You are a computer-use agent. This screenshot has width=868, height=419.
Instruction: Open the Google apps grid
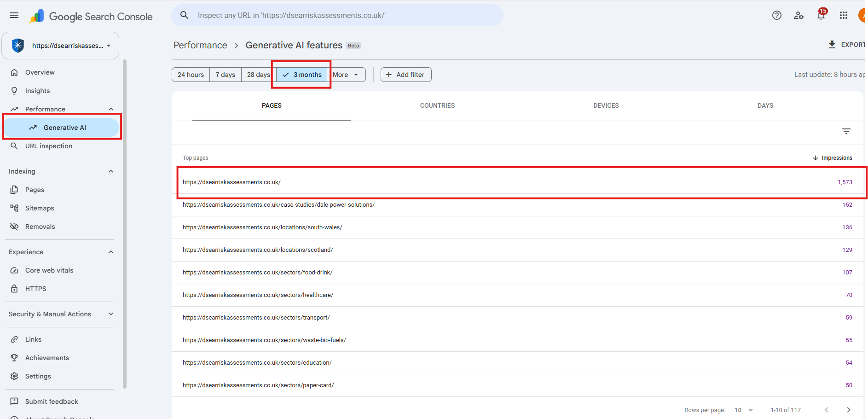click(843, 15)
